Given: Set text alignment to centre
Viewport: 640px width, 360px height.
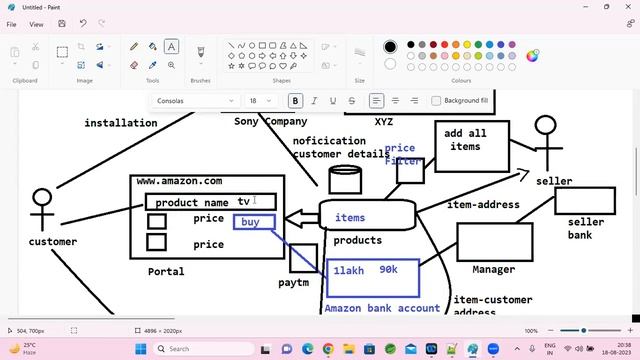Looking at the screenshot, I should click(395, 100).
